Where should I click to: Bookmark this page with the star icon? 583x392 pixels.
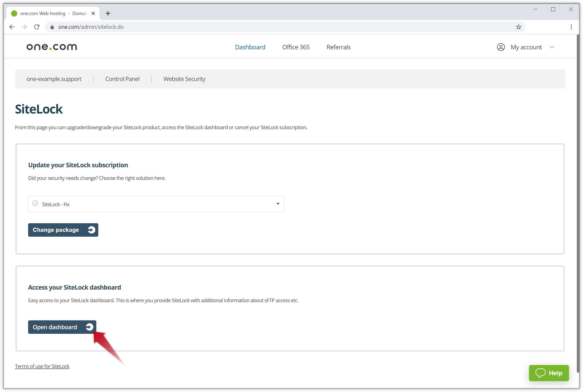[x=518, y=27]
